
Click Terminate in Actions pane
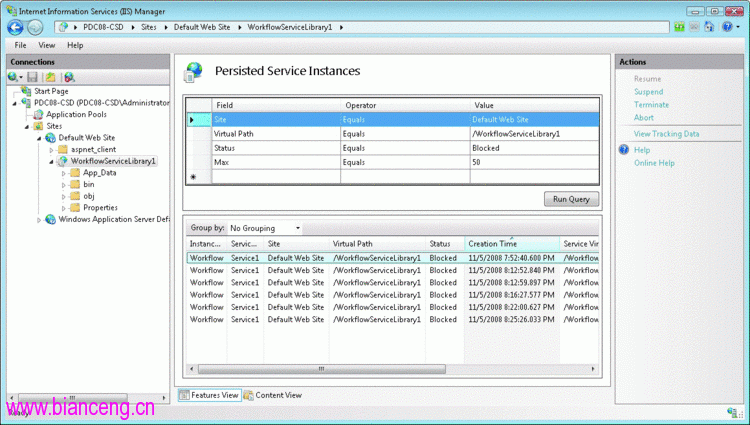click(651, 105)
